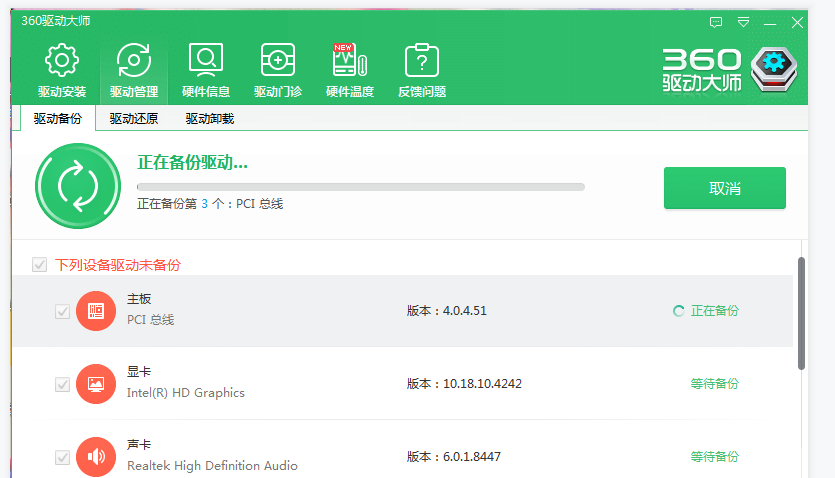Switch to the 驱动卸载 tab
Viewport: 835px width, 478px height.
click(x=210, y=119)
